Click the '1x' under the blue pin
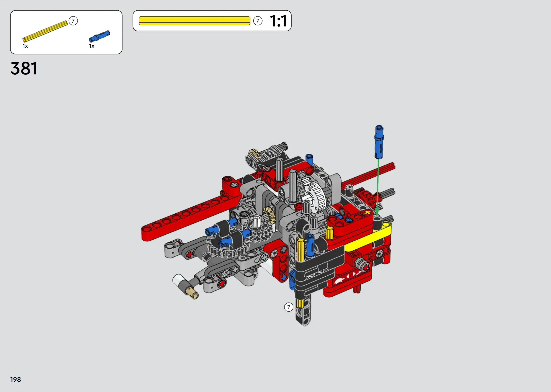551x392 pixels. [92, 46]
